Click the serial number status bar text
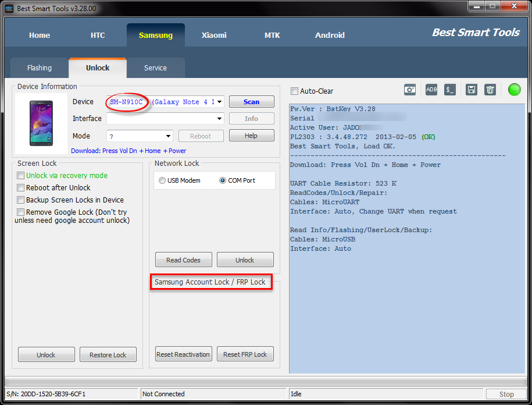 point(46,394)
